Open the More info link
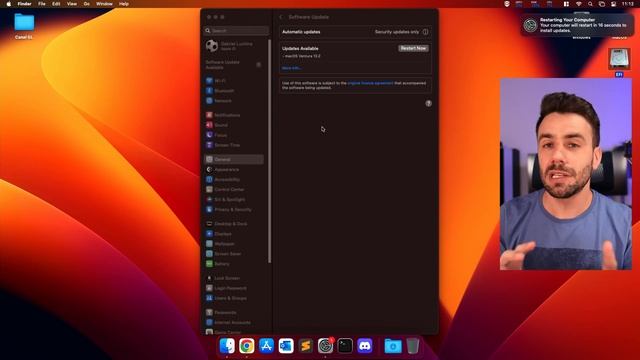Image resolution: width=640 pixels, height=360 pixels. 291,68
